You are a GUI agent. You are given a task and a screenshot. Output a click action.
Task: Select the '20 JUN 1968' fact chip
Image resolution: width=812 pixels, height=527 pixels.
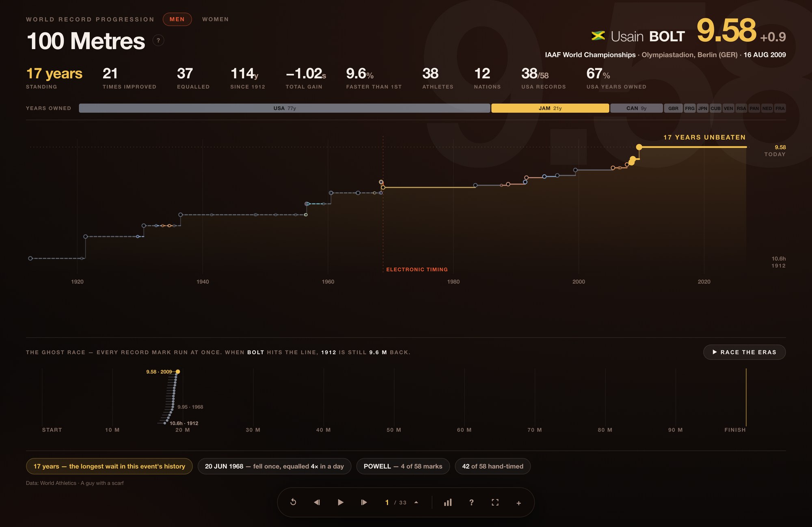pos(274,466)
